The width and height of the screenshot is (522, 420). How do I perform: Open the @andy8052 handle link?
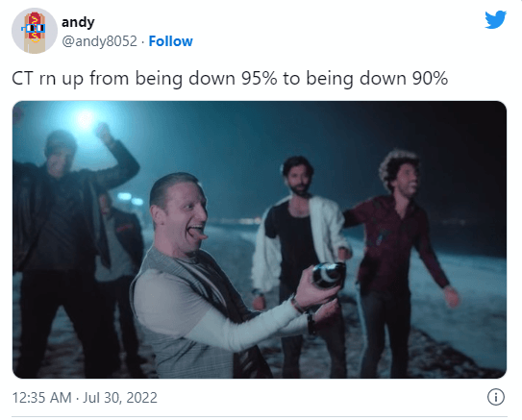point(100,41)
